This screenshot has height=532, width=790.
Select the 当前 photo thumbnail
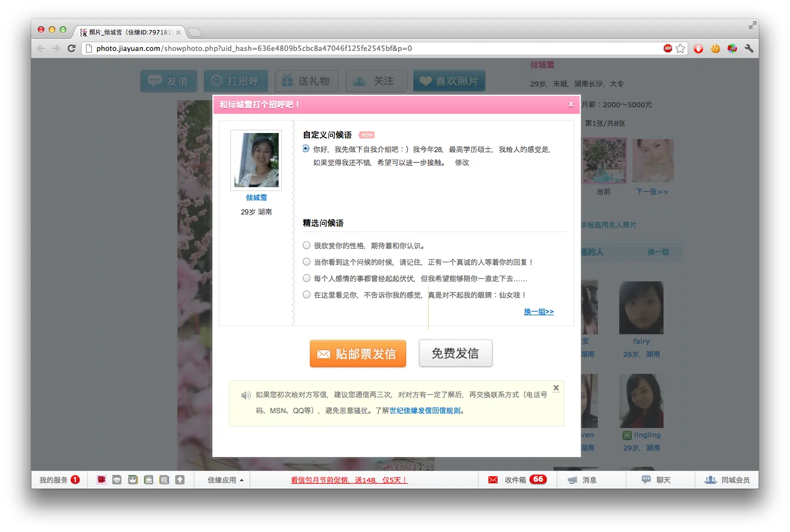tap(604, 160)
